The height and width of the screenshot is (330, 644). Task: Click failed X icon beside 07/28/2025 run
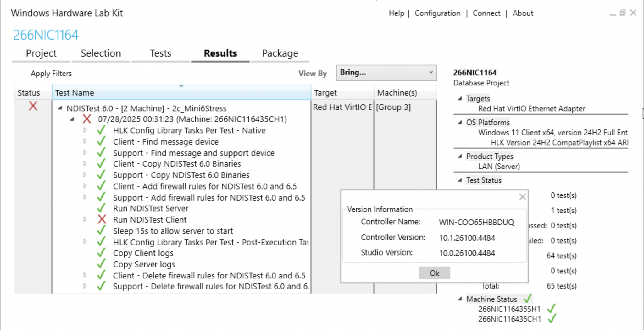tap(87, 119)
